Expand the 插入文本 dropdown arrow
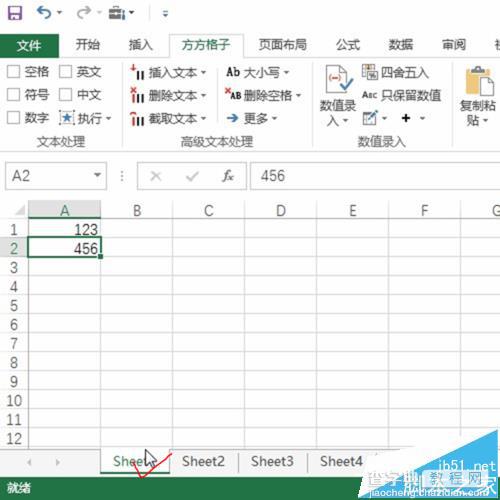Image resolution: width=500 pixels, height=500 pixels. coord(203,72)
